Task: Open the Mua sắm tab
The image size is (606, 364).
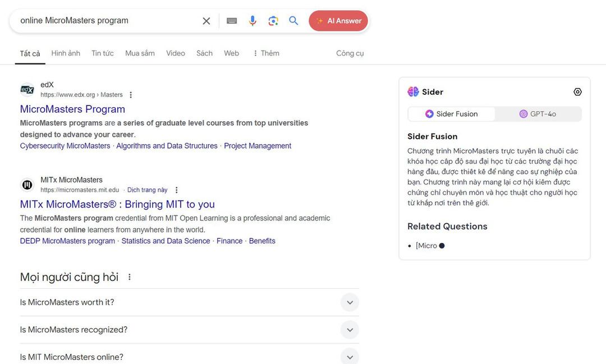Action: [x=140, y=53]
